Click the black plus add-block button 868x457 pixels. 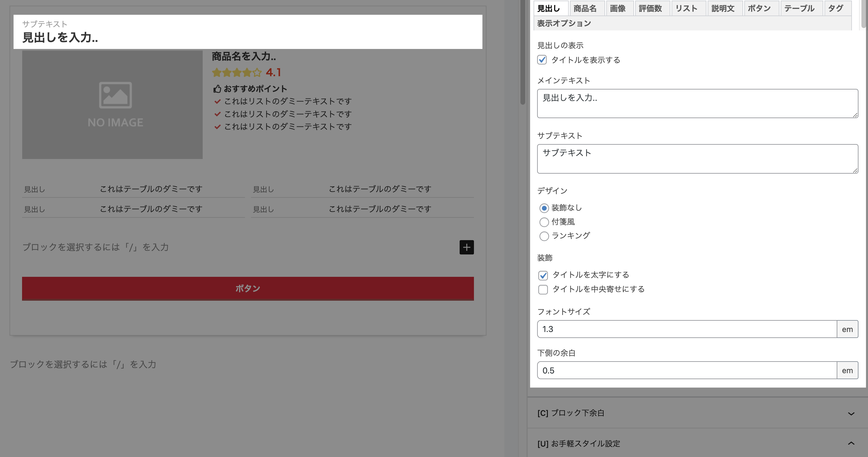pos(466,247)
